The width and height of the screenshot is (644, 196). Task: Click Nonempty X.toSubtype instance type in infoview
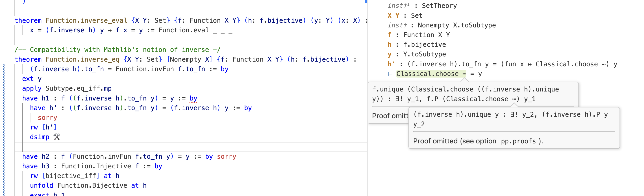click(x=457, y=25)
